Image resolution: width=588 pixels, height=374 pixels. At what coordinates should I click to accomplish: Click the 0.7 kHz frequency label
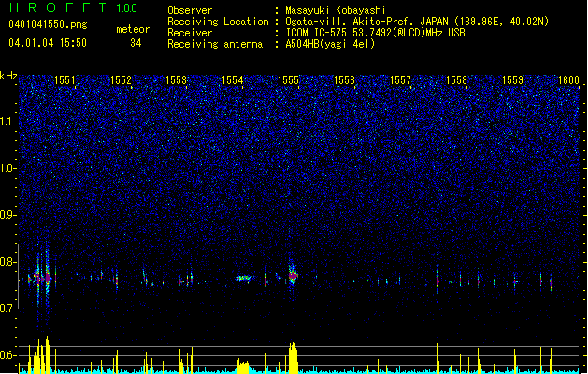point(8,309)
